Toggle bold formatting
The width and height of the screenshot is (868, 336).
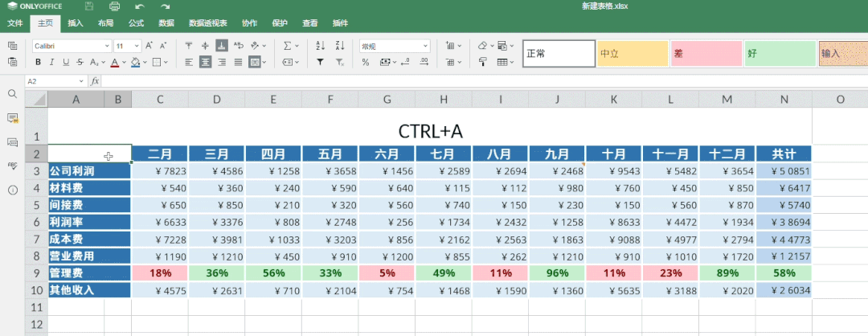point(38,62)
